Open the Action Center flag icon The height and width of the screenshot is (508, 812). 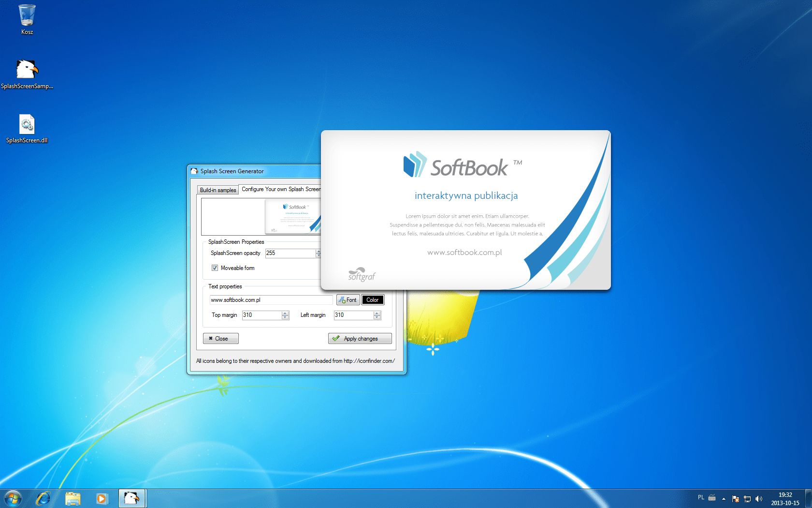(736, 498)
